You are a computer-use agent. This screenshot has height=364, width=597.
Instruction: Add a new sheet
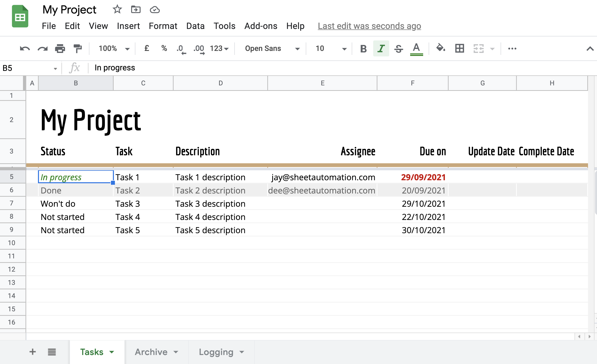point(33,352)
